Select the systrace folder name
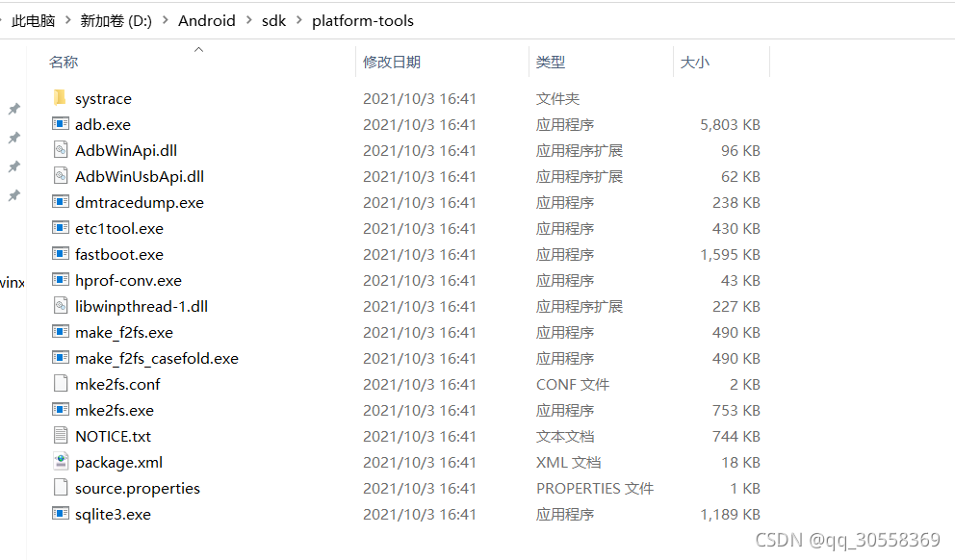 coord(103,98)
